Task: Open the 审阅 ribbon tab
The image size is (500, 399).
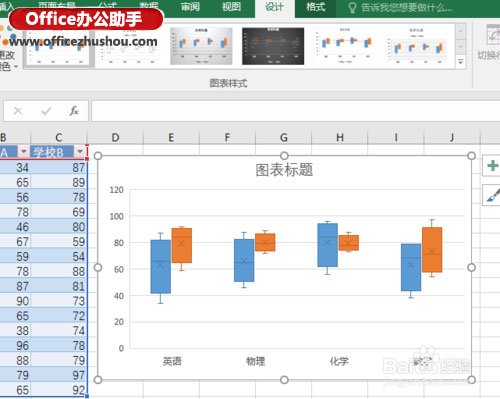Action: tap(190, 6)
